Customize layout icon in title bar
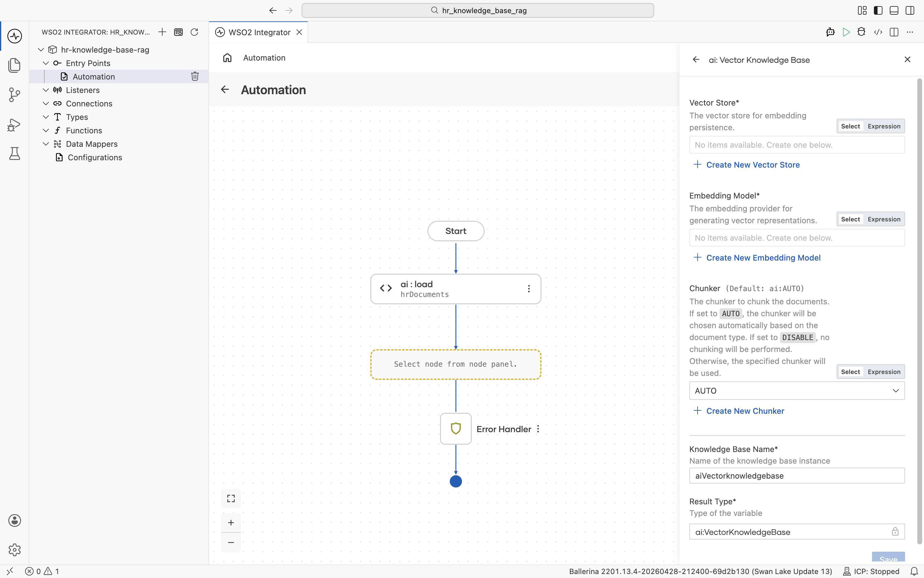This screenshot has width=924, height=578. click(862, 10)
